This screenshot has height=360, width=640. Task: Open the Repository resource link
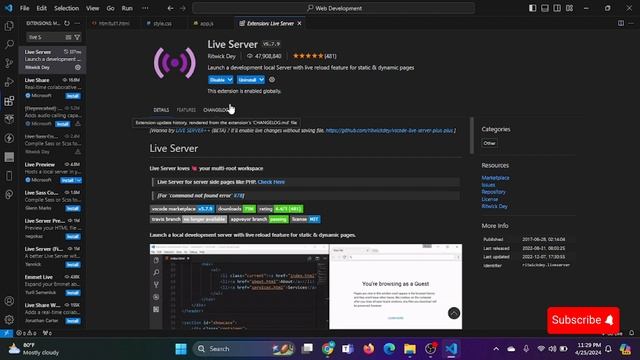(493, 192)
